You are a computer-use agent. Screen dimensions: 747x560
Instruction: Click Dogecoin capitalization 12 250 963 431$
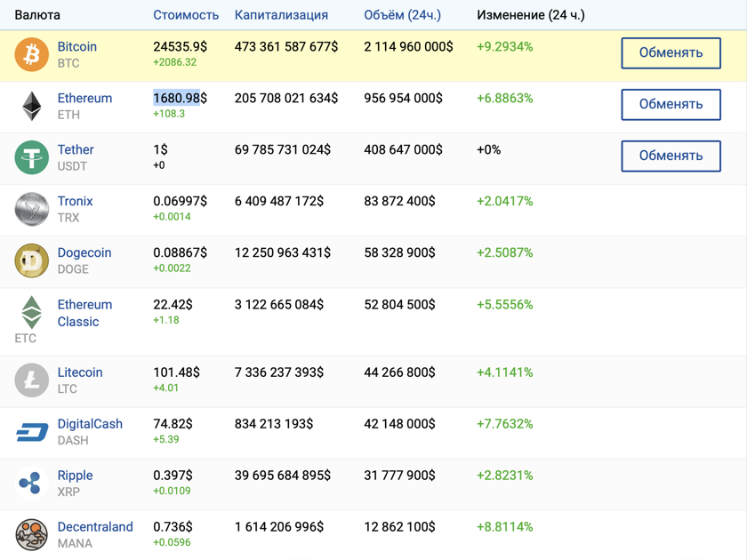pos(283,252)
